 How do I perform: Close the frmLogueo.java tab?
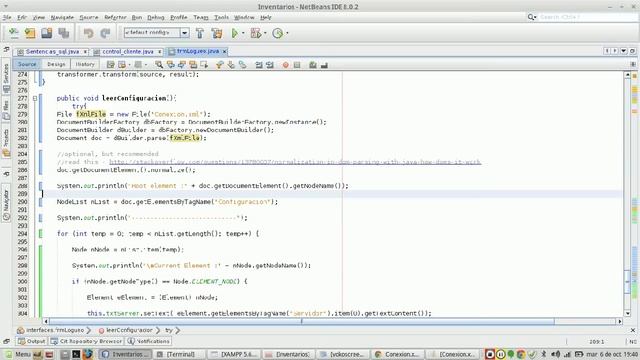coord(224,51)
